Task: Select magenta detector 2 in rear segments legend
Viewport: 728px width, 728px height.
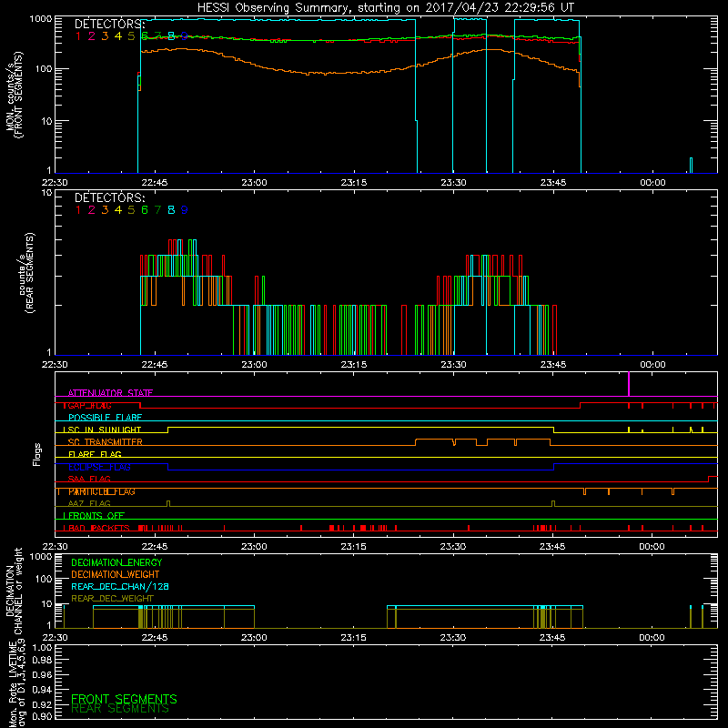Action: point(92,210)
